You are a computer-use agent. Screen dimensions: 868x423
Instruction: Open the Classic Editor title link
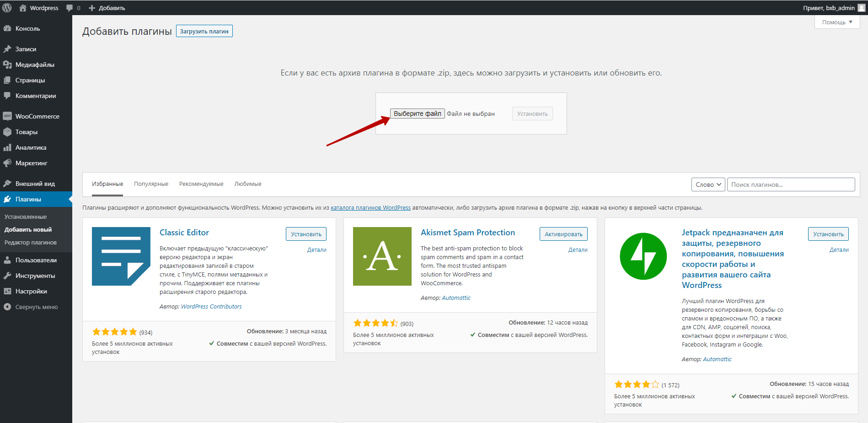coord(184,233)
